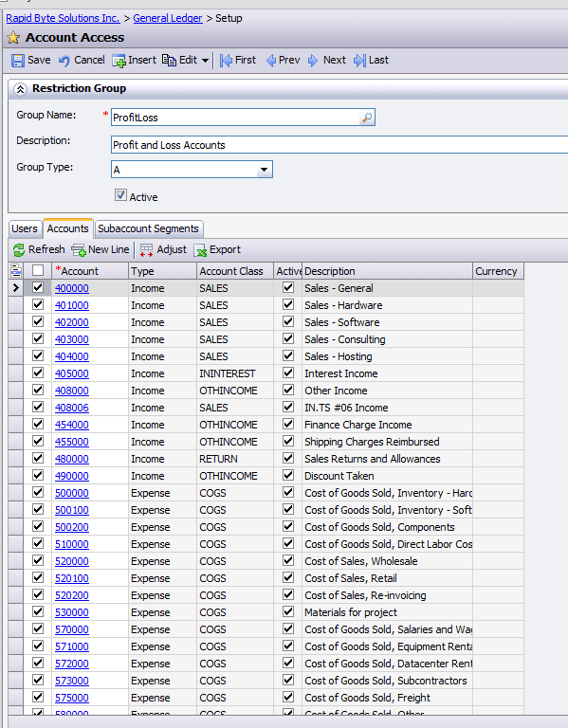Toggle select-all checkbox in grid header
This screenshot has height=728, width=568.
38,270
